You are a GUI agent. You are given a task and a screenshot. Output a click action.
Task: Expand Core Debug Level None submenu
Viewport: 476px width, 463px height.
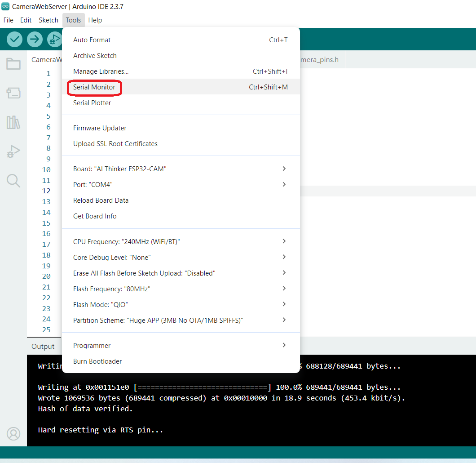coord(181,258)
